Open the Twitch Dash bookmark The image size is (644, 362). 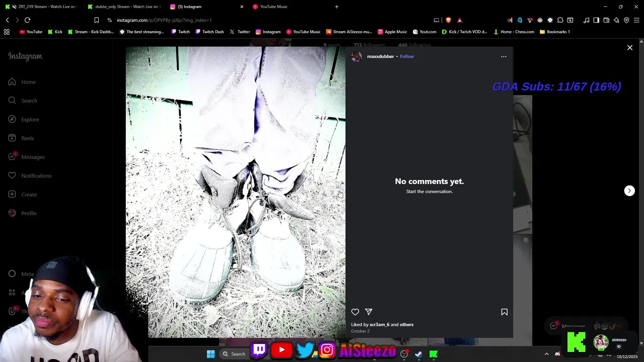(209, 32)
